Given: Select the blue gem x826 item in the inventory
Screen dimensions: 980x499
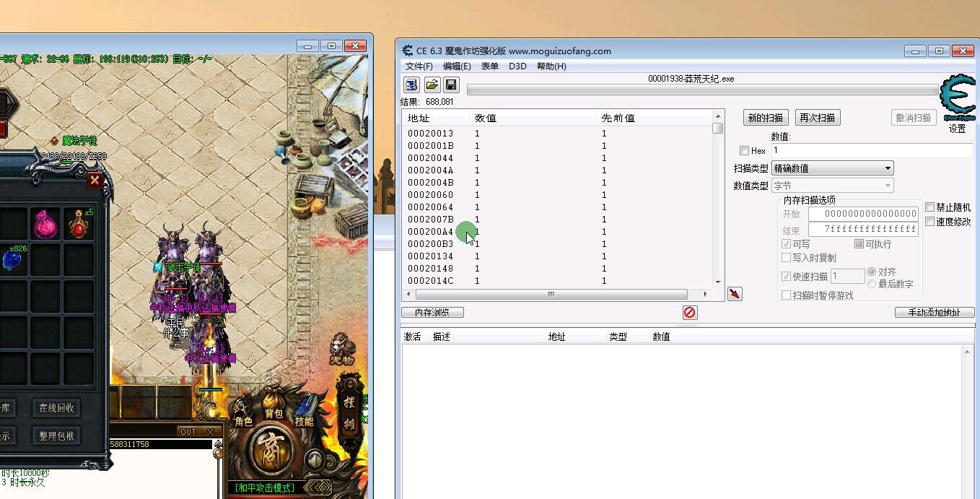Looking at the screenshot, I should pyautogui.click(x=12, y=259).
